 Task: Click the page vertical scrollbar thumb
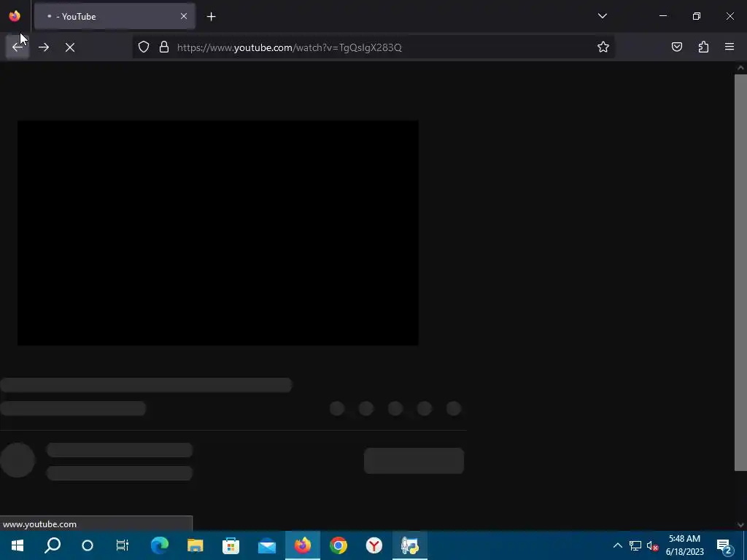740,273
